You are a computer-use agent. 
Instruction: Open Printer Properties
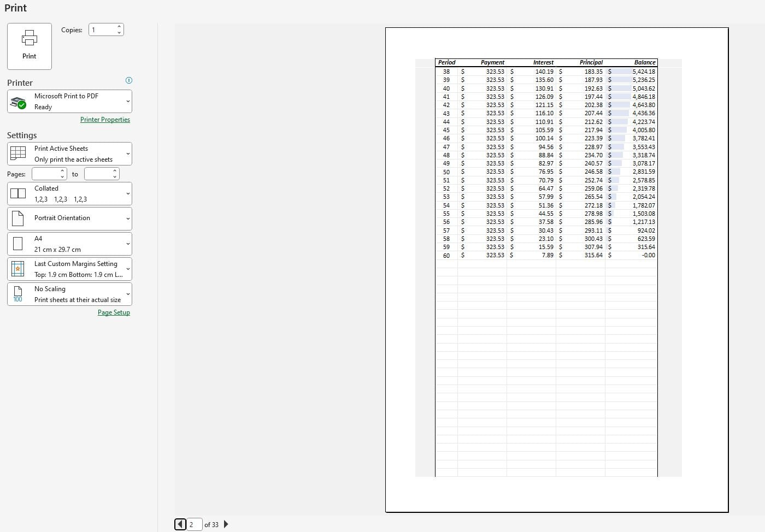(105, 119)
